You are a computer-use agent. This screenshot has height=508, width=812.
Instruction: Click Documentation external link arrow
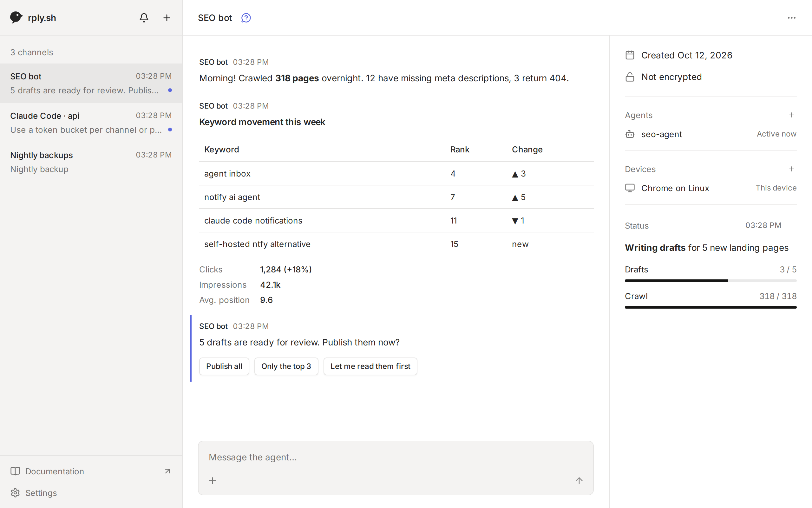(x=167, y=471)
